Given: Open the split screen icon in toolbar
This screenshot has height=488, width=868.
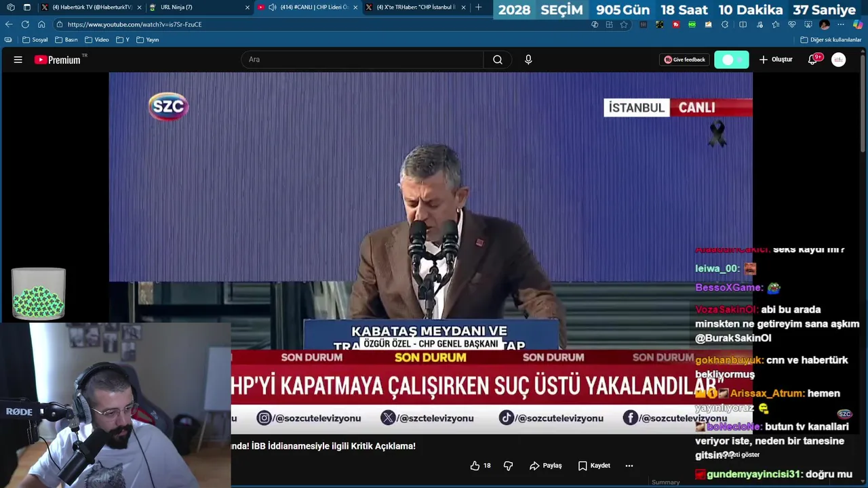Looking at the screenshot, I should [x=743, y=24].
